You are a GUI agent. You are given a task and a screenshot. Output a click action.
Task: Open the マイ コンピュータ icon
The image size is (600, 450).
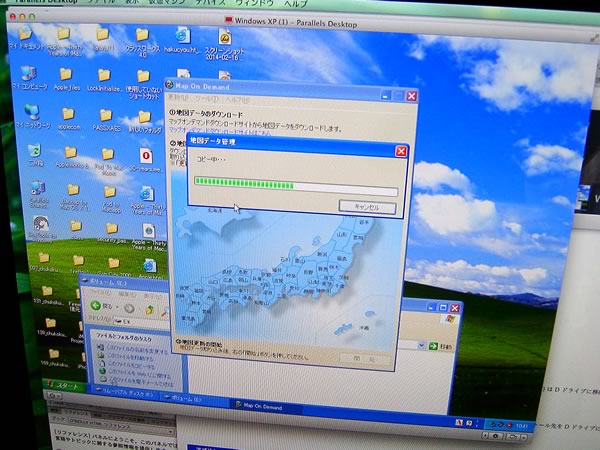coord(28,73)
